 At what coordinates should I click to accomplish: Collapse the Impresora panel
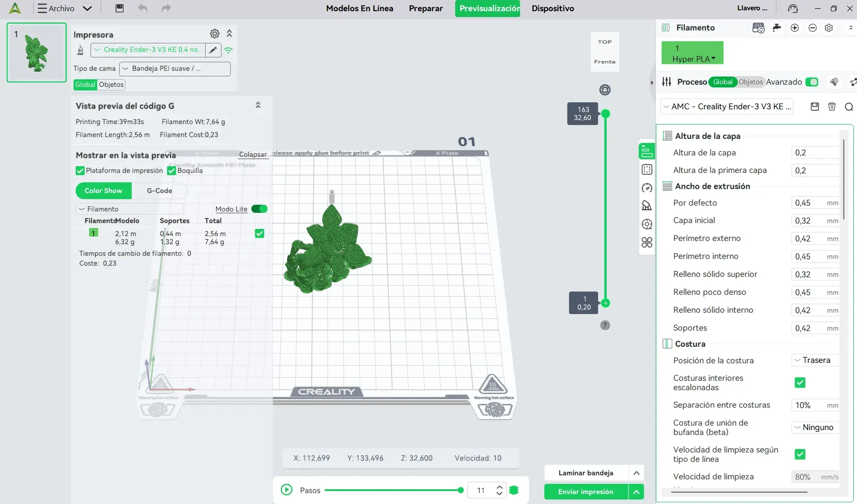click(x=229, y=34)
